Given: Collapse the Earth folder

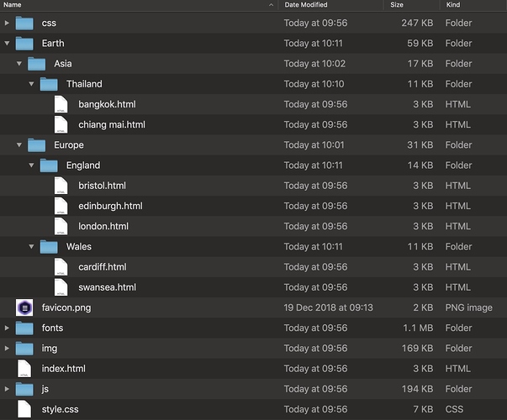Looking at the screenshot, I should coord(8,44).
